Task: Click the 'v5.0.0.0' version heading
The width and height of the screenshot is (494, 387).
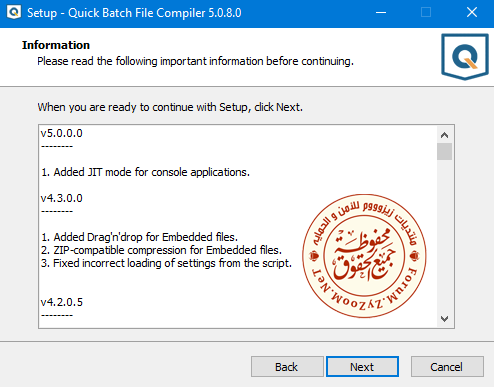Action: [x=62, y=133]
